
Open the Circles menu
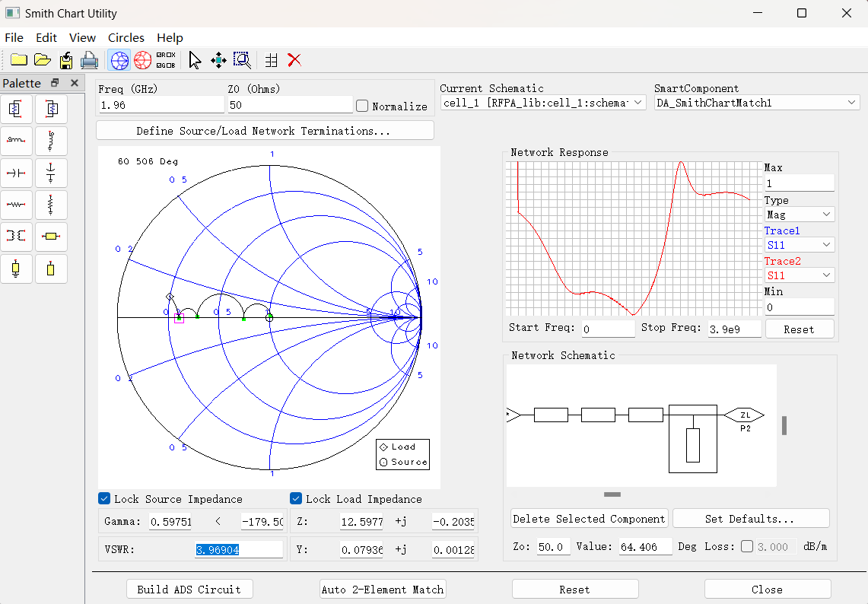tap(126, 37)
